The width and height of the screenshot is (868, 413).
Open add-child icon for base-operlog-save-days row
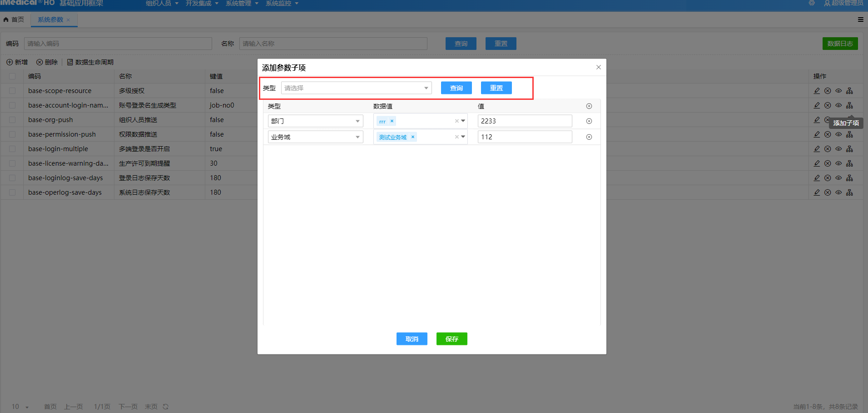(849, 192)
